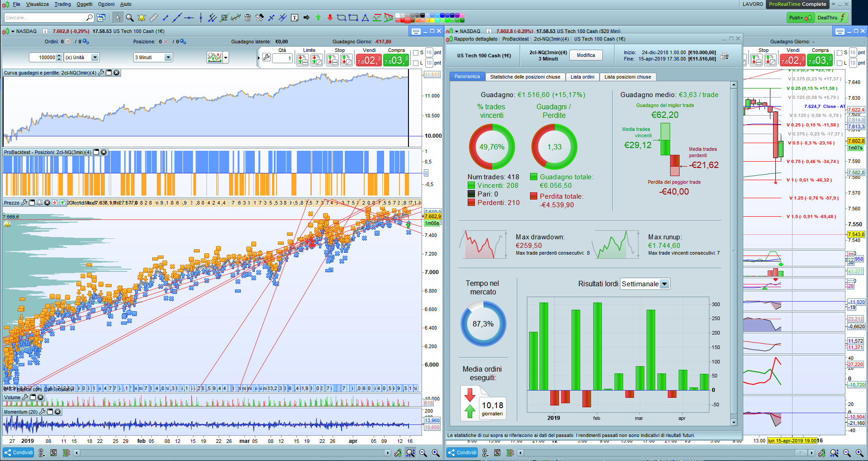Select the ellipse drawing tool

(342, 18)
